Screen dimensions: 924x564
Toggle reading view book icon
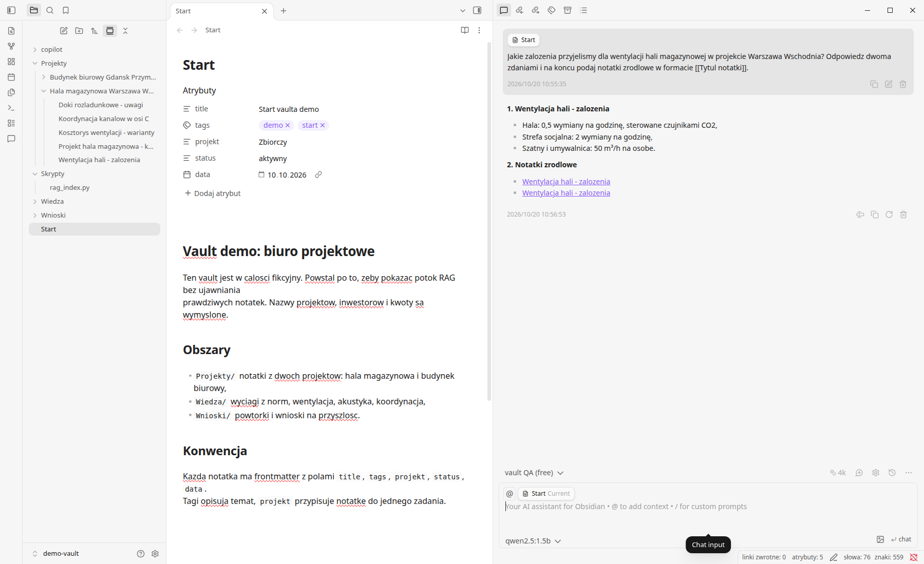(x=465, y=30)
